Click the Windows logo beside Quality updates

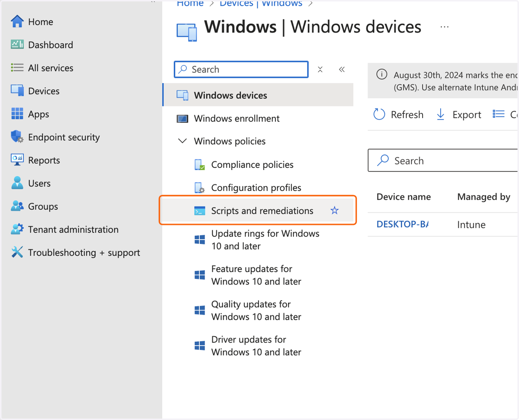click(199, 310)
